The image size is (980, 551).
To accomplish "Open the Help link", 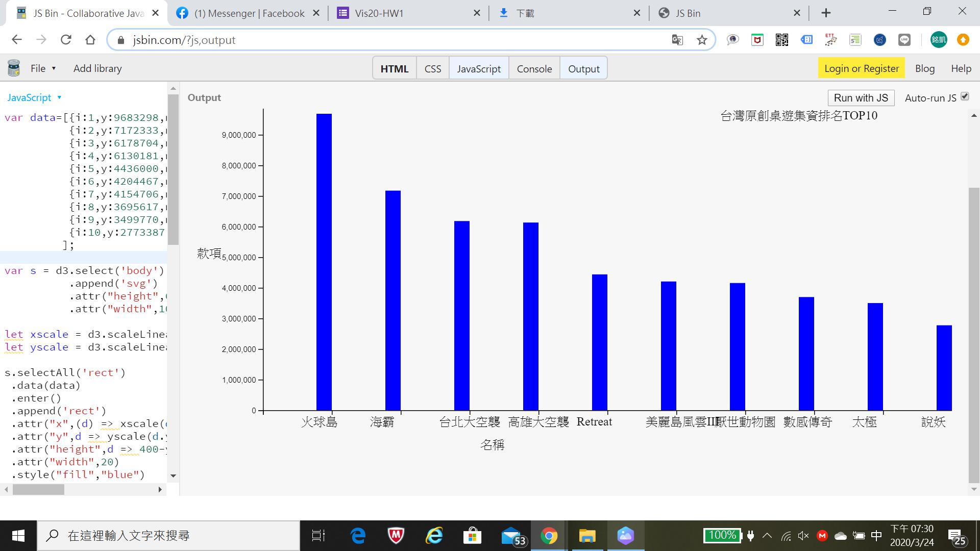I will [x=961, y=68].
